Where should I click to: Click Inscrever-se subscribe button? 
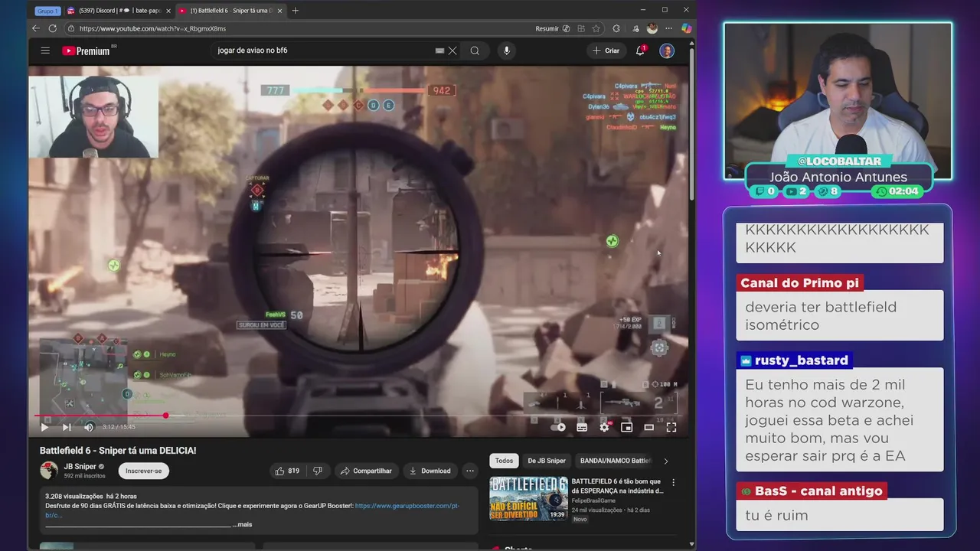point(143,471)
